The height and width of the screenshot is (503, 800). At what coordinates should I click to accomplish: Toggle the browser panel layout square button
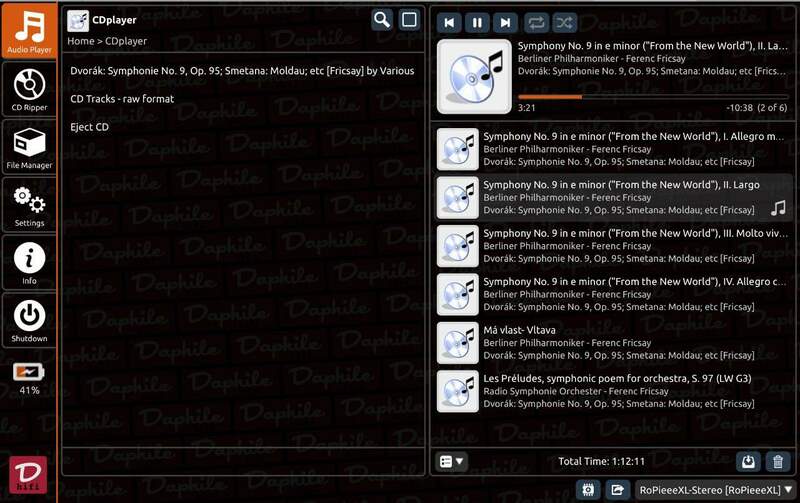coord(409,20)
